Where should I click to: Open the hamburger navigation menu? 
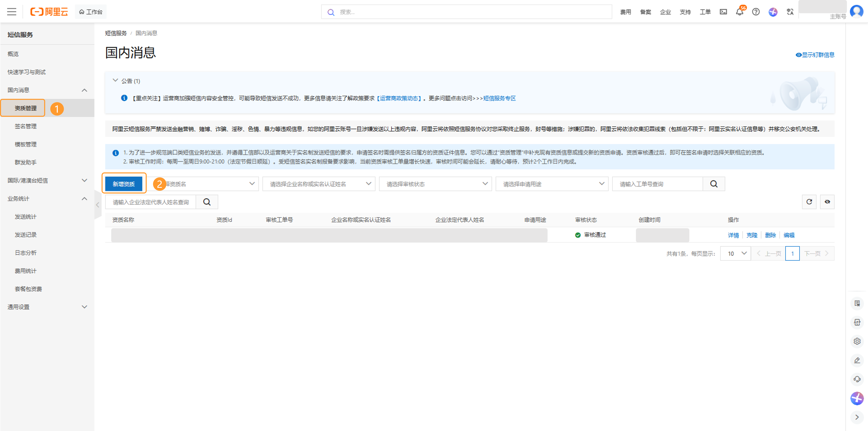tap(11, 12)
